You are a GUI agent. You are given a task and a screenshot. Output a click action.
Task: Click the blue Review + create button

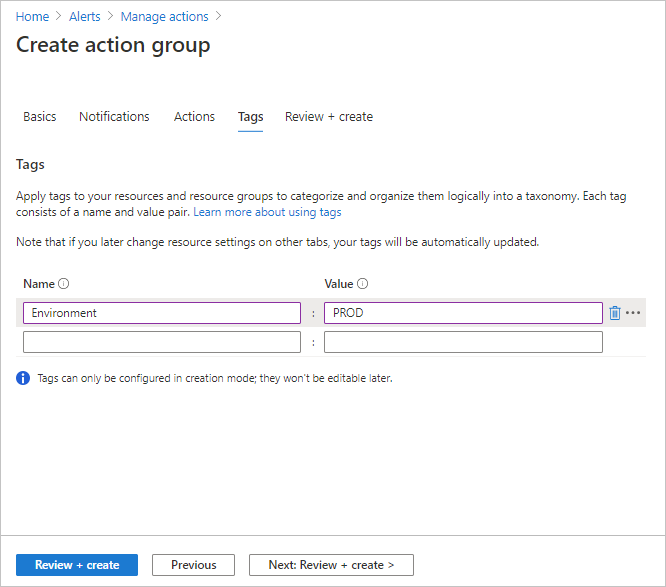77,565
